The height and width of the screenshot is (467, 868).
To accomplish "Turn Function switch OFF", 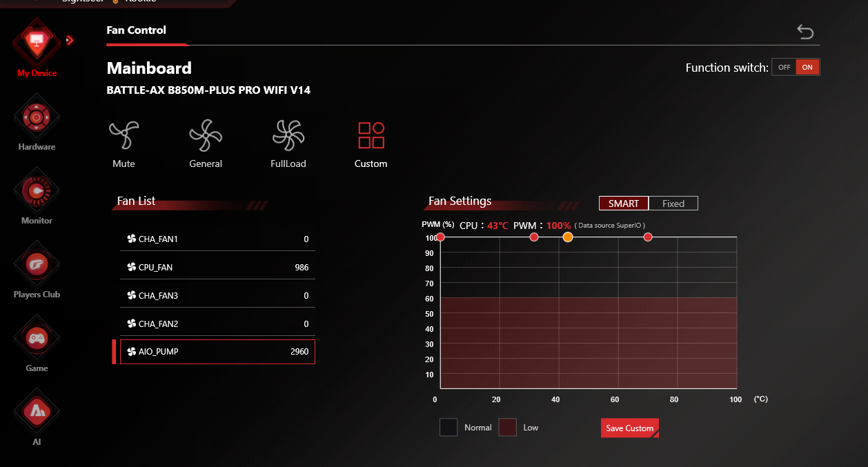I will click(784, 68).
